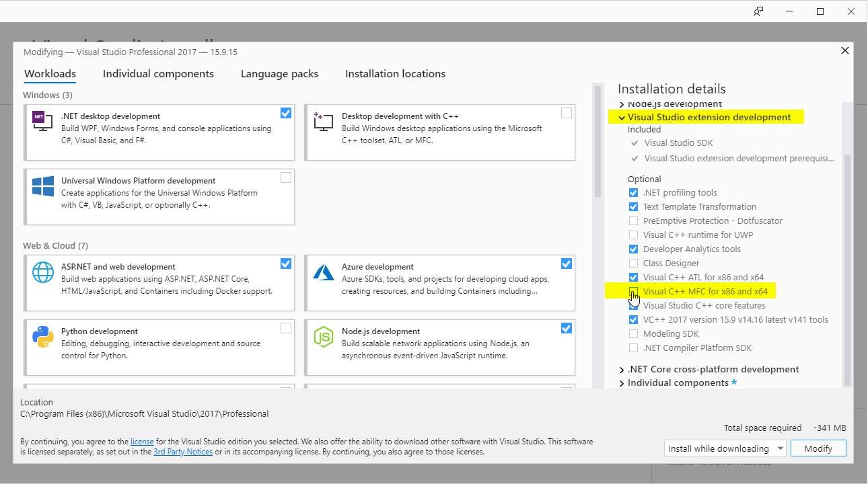Click the ASP.NET globe icon
Screen dimensions: 868x484
pos(42,272)
